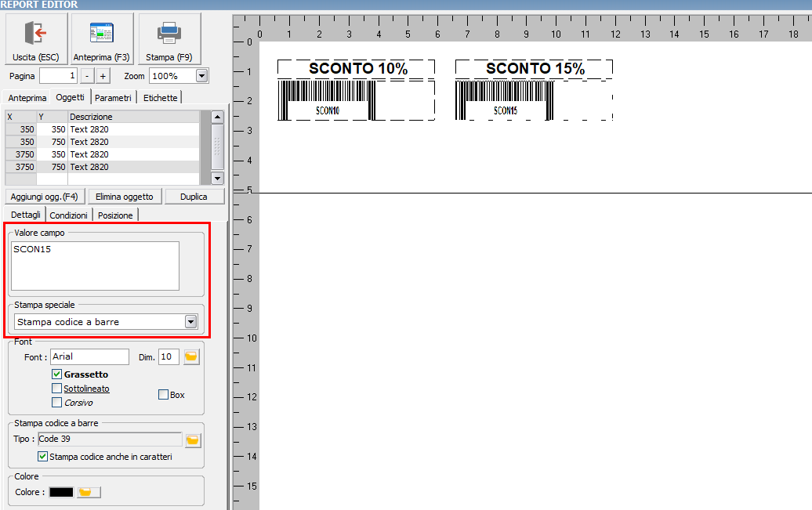Open font chooser folder icon next to Dim.

tap(191, 356)
